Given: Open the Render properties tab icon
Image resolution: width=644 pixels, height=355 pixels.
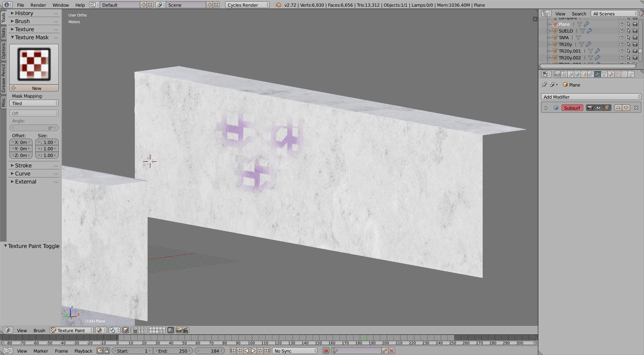Looking at the screenshot, I should click(557, 74).
